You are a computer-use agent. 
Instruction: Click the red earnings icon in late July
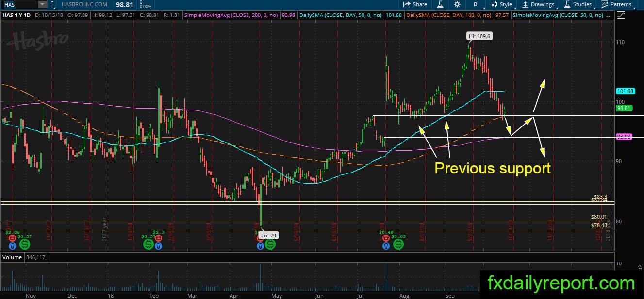pos(386,238)
